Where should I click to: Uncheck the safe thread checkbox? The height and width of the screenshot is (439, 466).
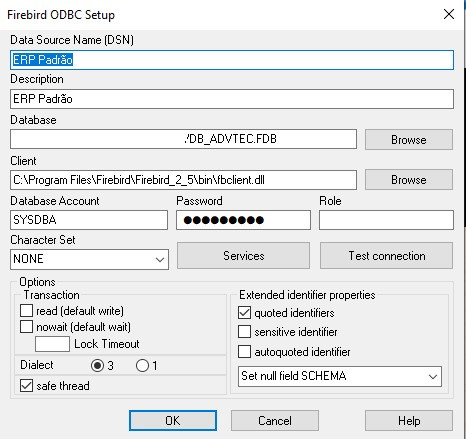(x=26, y=386)
